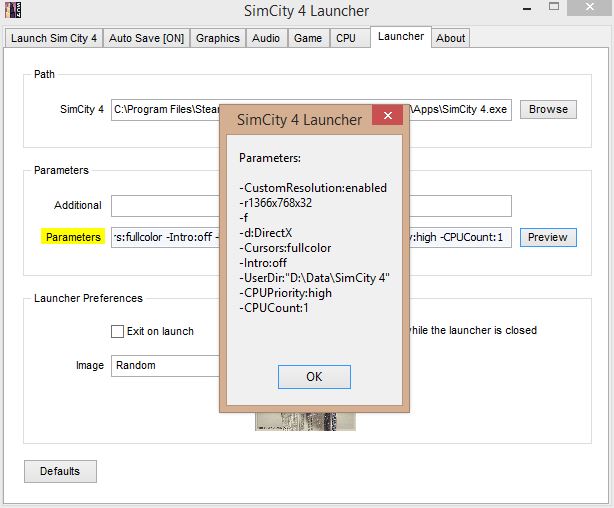The image size is (614, 508).
Task: Click the highlighted Parameters label
Action: click(73, 237)
